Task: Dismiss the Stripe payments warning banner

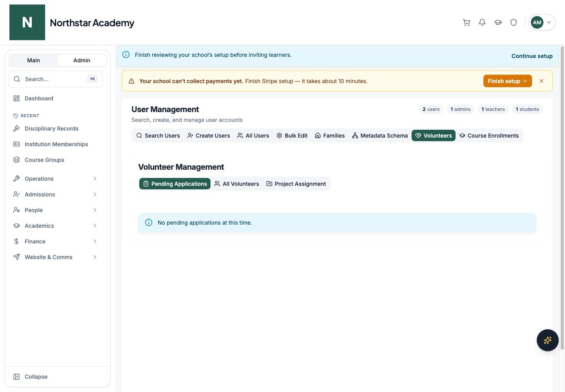Action: click(x=541, y=81)
